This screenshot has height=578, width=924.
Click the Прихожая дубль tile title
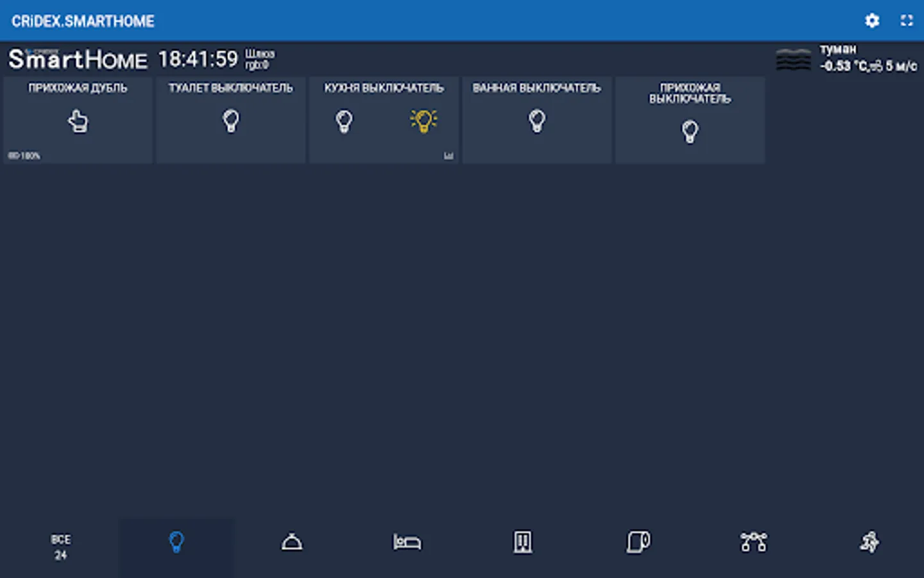click(x=78, y=88)
